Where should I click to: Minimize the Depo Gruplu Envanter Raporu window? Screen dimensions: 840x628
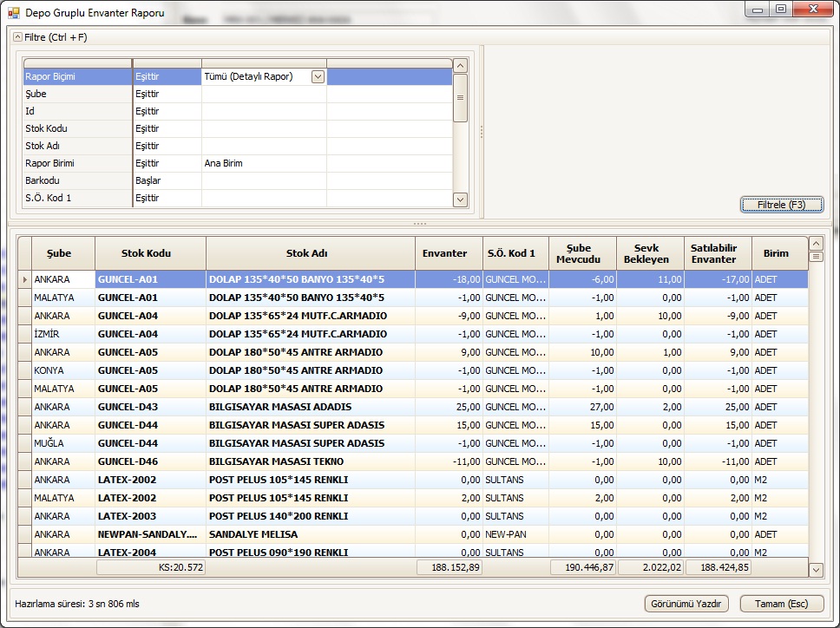pos(758,10)
